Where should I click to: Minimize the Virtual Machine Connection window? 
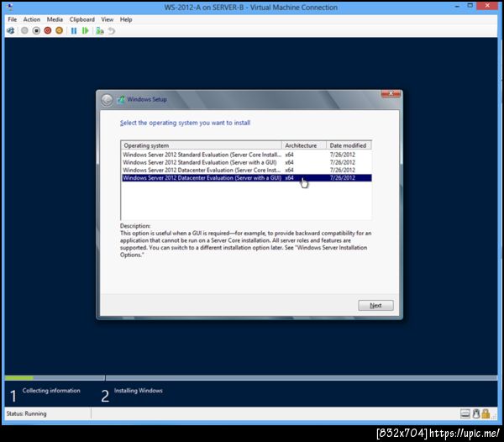point(457,6)
